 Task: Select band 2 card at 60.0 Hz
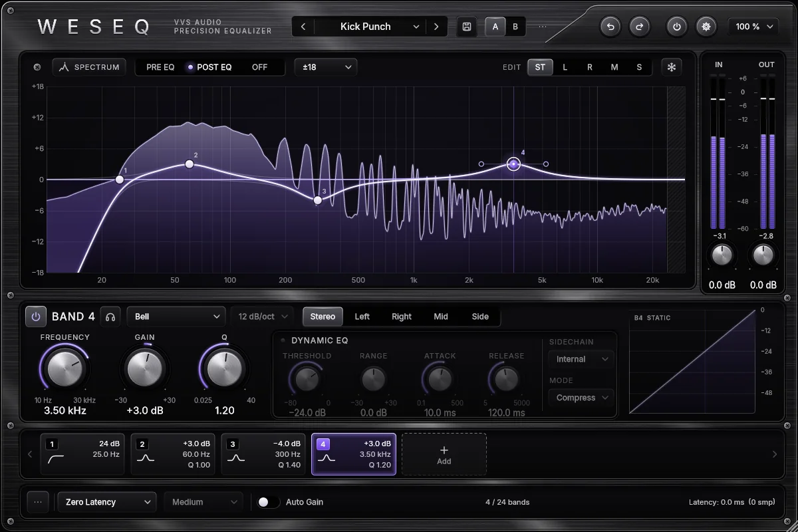[x=172, y=454]
